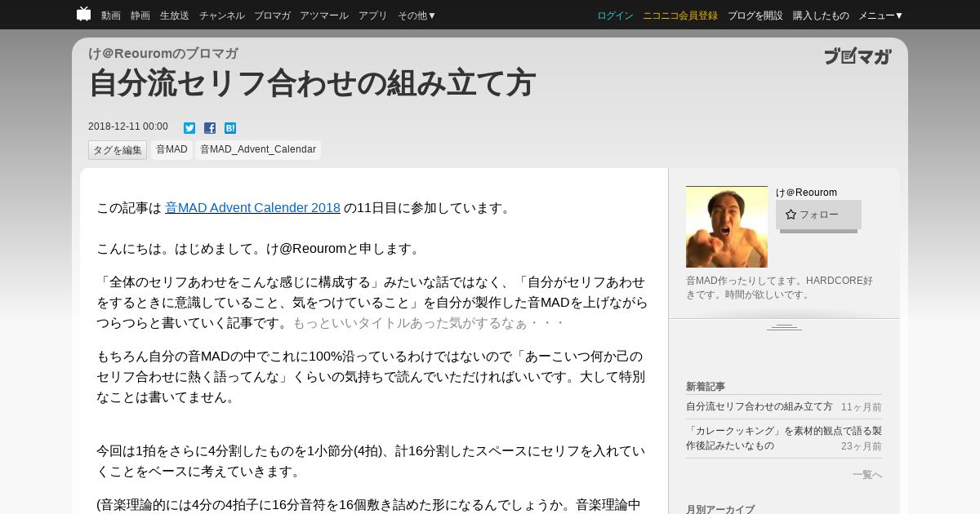This screenshot has width=980, height=514.
Task: Open 購入したもの link
Action: tap(821, 16)
